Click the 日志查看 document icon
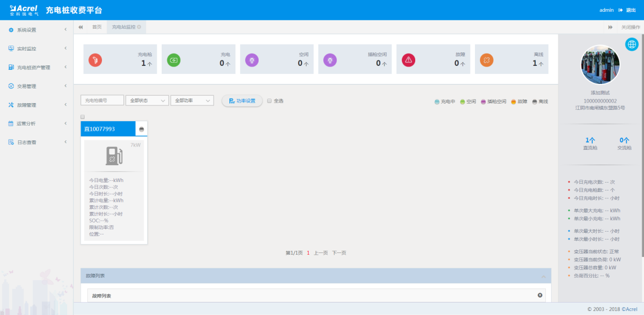The image size is (644, 315). click(x=11, y=142)
